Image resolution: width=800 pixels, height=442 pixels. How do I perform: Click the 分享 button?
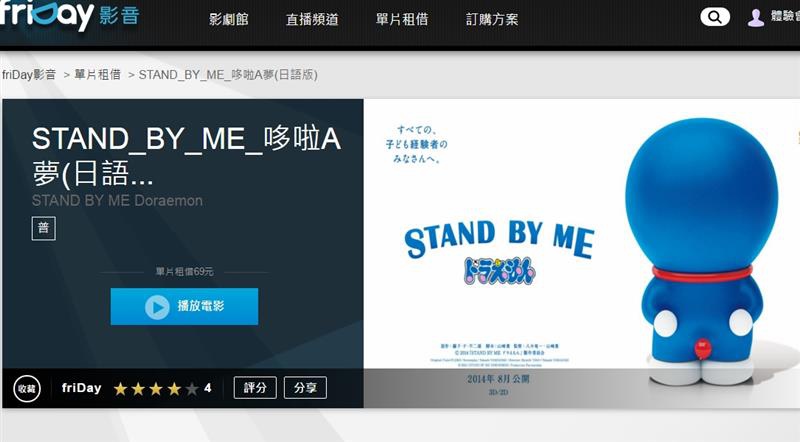305,388
